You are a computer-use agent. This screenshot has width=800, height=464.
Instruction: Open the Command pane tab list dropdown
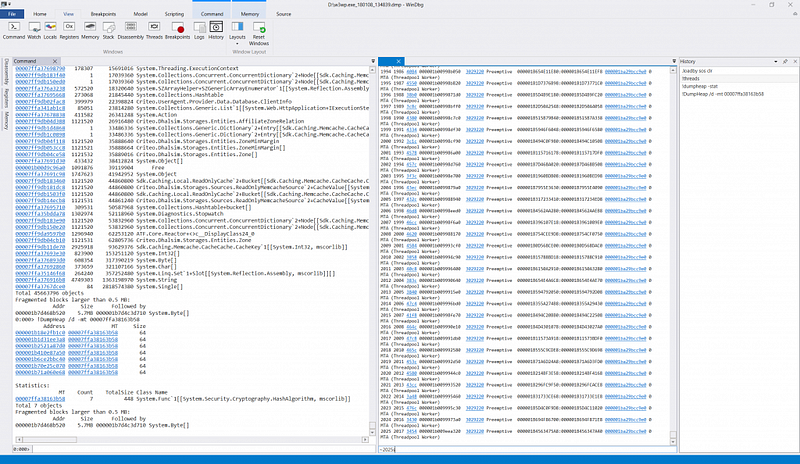coord(373,61)
